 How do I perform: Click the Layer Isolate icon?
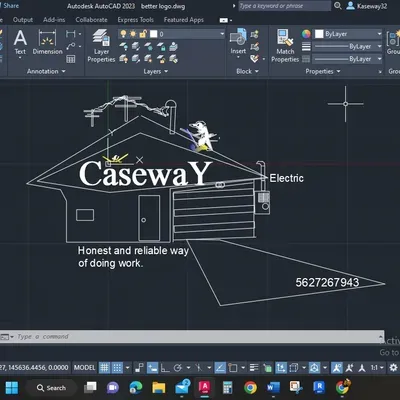coord(136,46)
